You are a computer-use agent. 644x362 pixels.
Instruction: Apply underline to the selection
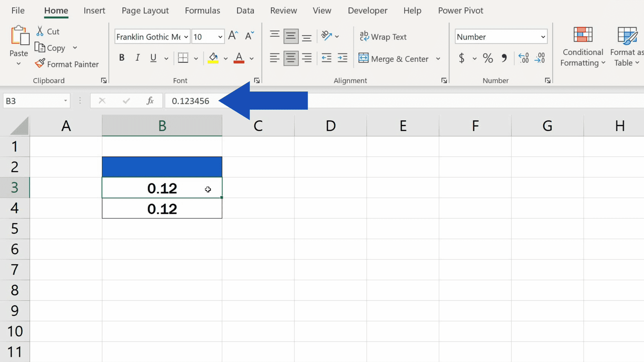tap(152, 58)
